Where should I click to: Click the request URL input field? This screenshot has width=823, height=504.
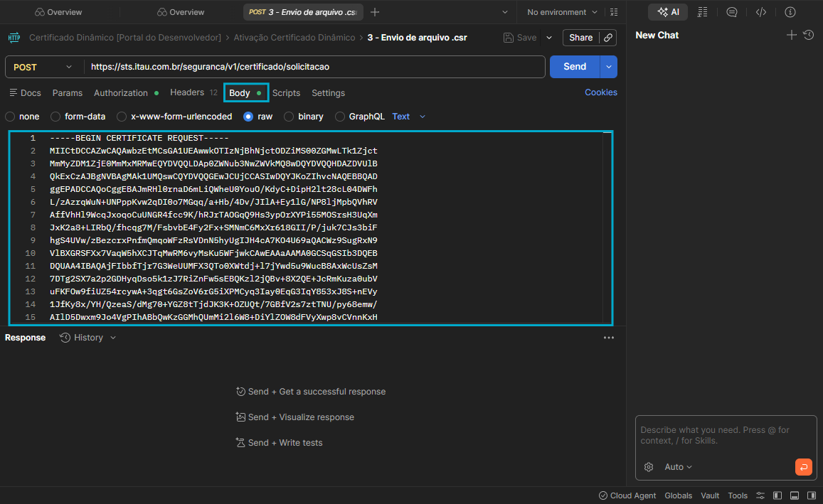pyautogui.click(x=313, y=67)
